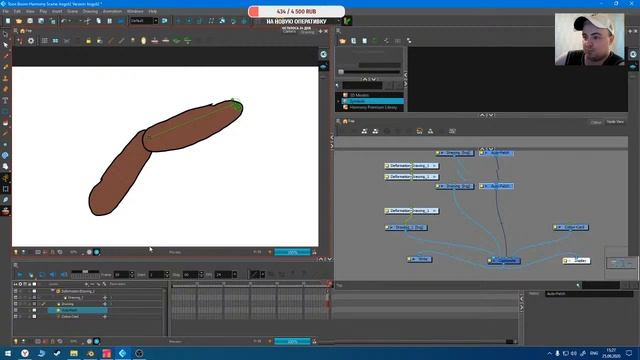Viewport: 640px width, 360px height.
Task: Click the first blue icon in Timeline toolbar
Action: [20, 275]
